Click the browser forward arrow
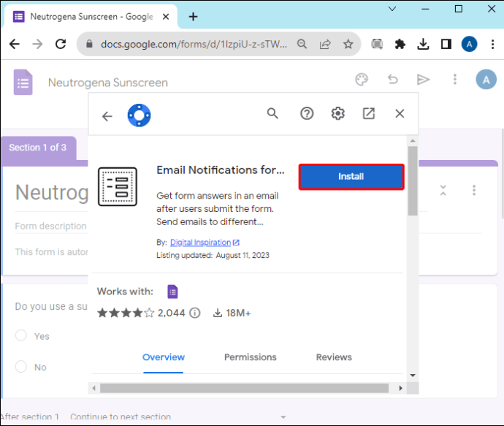The width and height of the screenshot is (504, 426). (x=37, y=44)
